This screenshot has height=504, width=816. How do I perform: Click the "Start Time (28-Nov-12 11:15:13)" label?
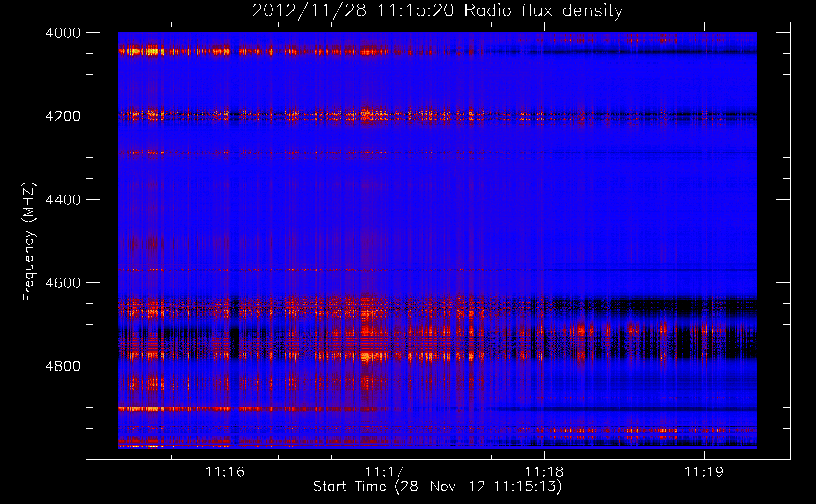pyautogui.click(x=437, y=486)
